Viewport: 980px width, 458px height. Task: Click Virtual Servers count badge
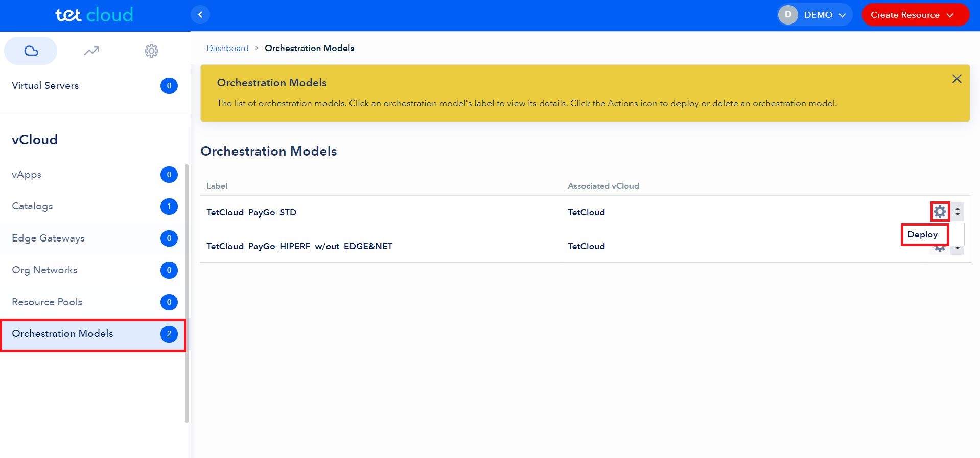[x=169, y=86]
